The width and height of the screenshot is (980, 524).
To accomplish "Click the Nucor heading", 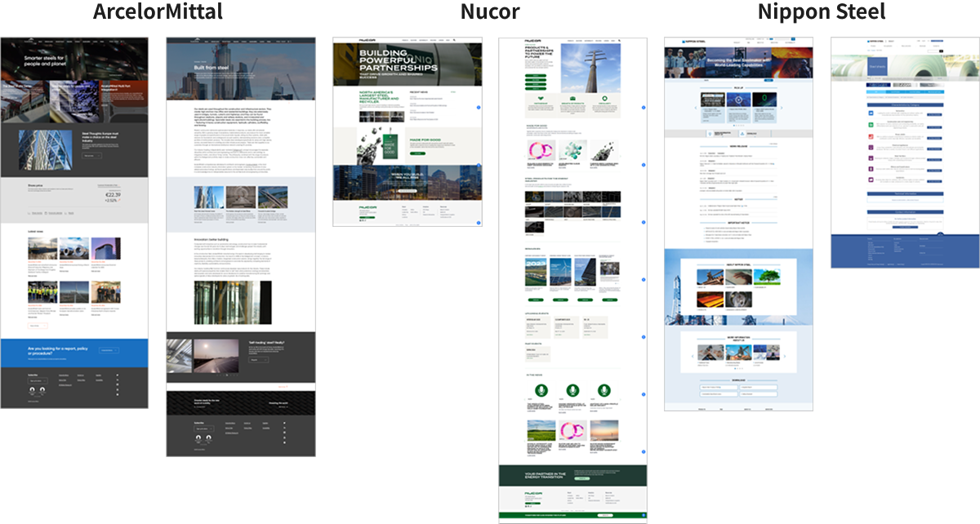I will coord(490,12).
